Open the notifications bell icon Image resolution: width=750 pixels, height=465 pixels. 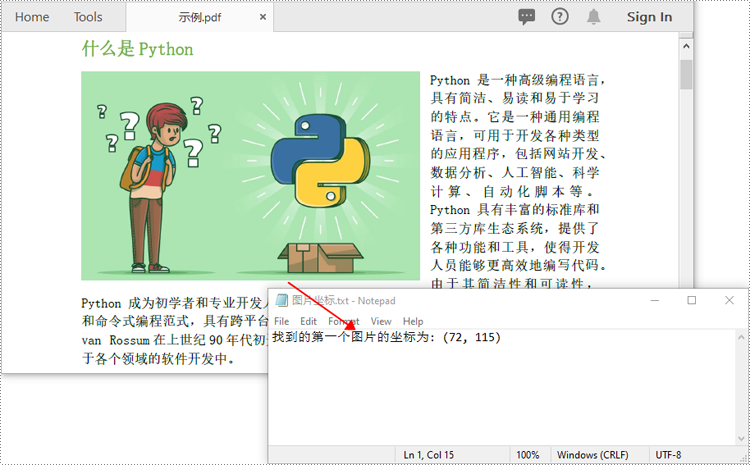click(x=594, y=17)
